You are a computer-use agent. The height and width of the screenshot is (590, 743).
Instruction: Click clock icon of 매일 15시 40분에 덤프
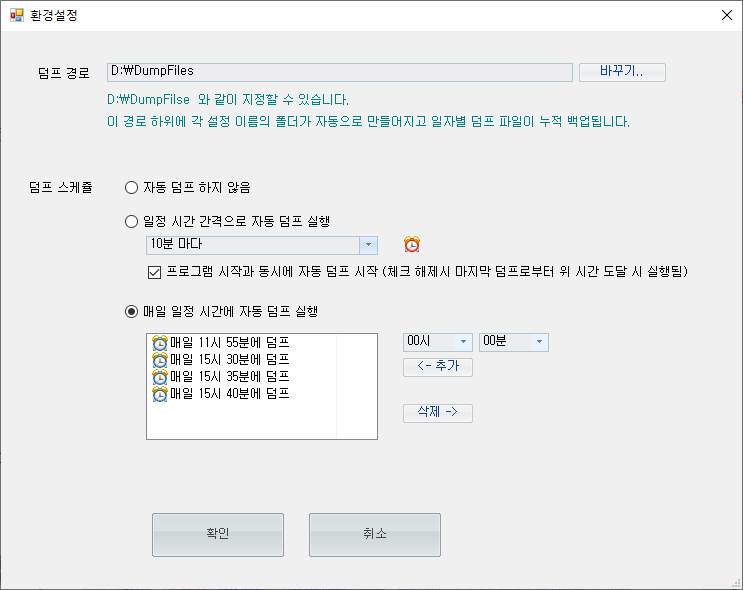click(160, 394)
